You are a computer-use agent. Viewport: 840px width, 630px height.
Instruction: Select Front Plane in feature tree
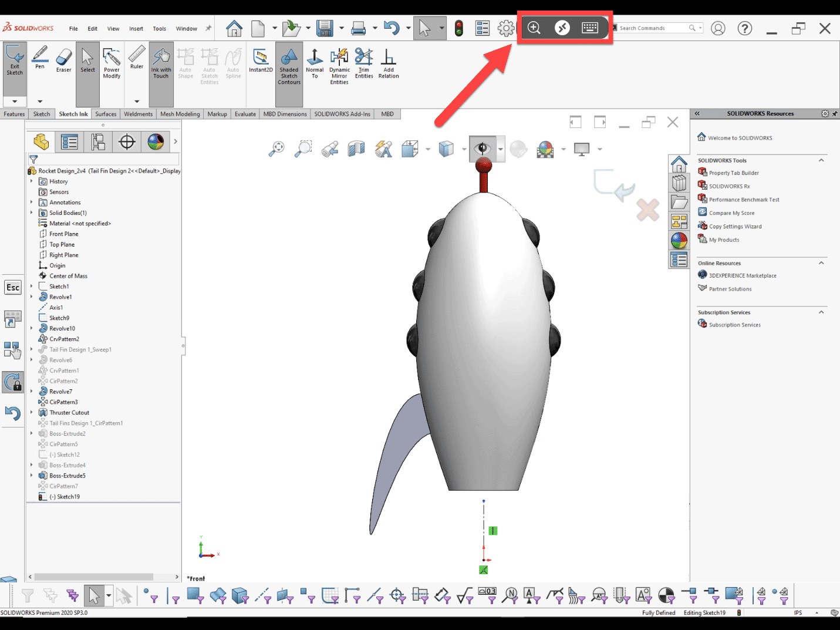coord(63,234)
